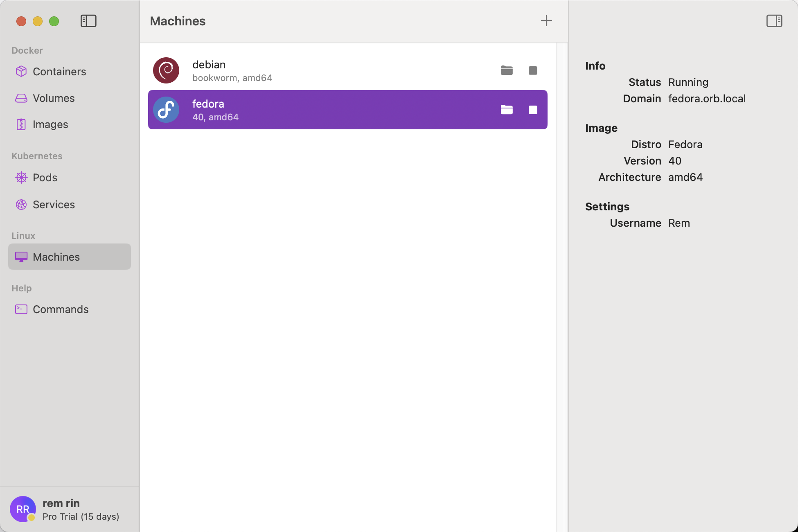
Task: Click the Architecture value amd64 in Info panel
Action: tap(685, 177)
